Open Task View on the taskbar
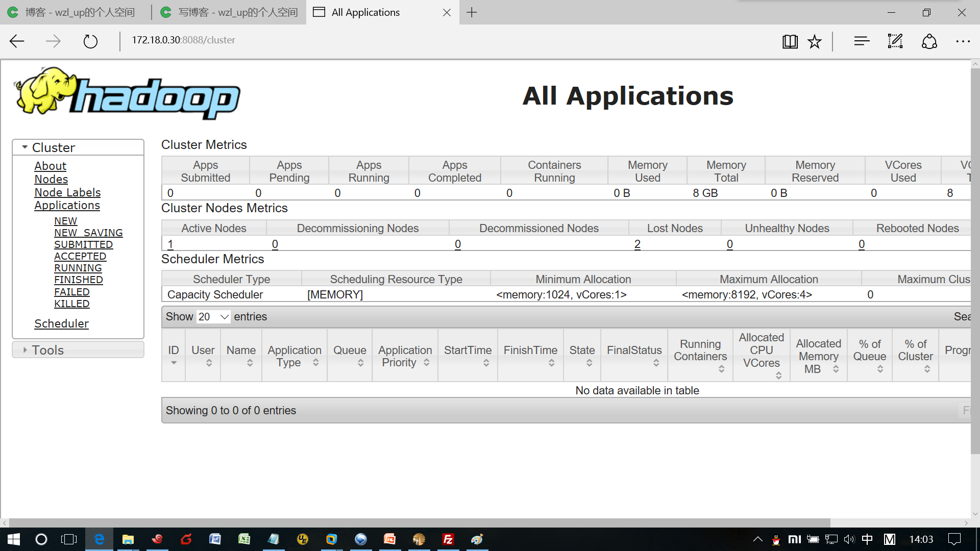Image resolution: width=980 pixels, height=551 pixels. point(69,539)
